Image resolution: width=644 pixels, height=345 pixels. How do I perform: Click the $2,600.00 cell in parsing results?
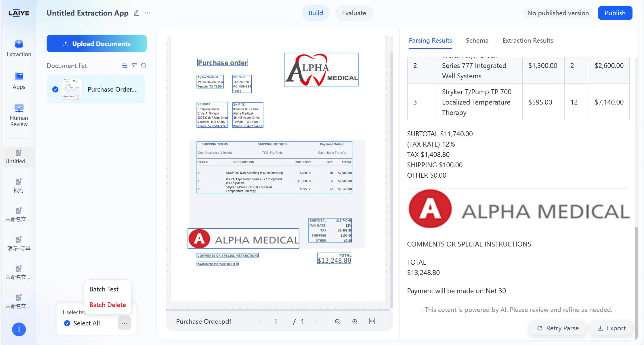609,66
